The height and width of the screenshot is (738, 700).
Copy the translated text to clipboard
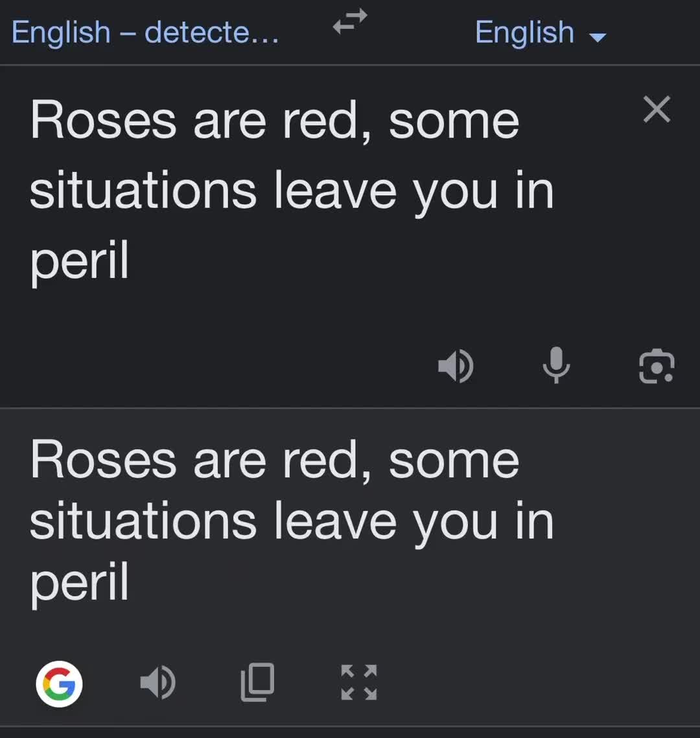click(258, 682)
